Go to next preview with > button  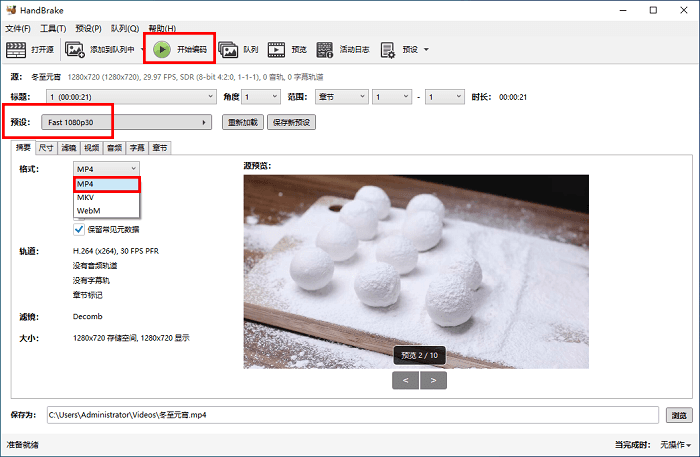(x=433, y=380)
